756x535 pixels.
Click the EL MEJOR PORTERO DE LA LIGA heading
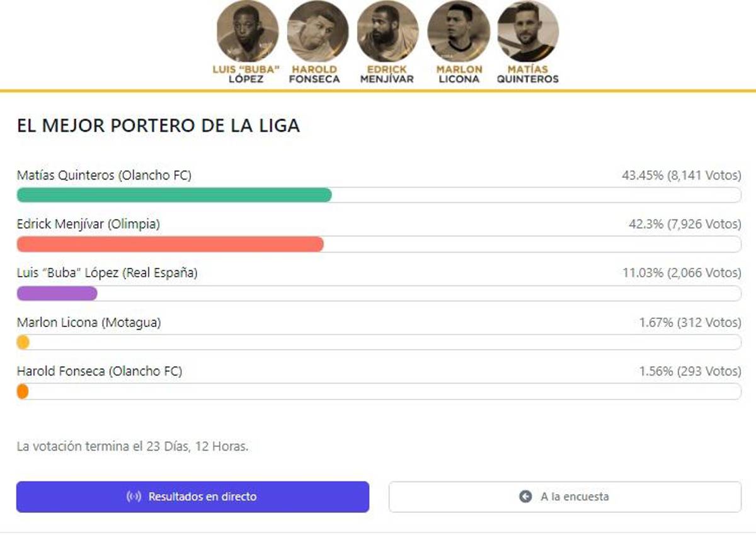point(158,125)
